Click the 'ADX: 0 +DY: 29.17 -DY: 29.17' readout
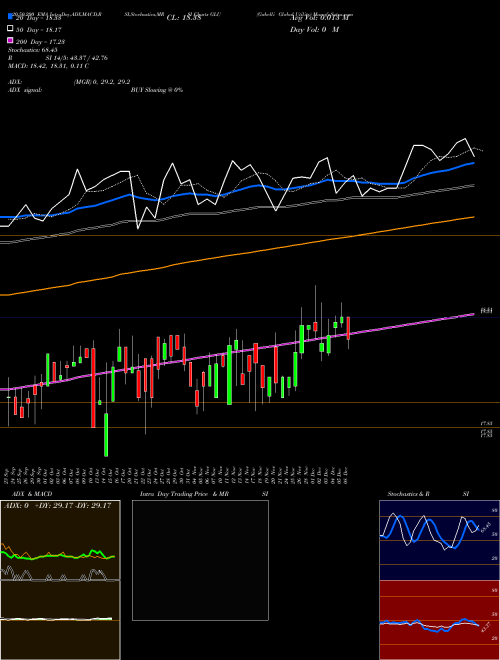 click(x=57, y=505)
